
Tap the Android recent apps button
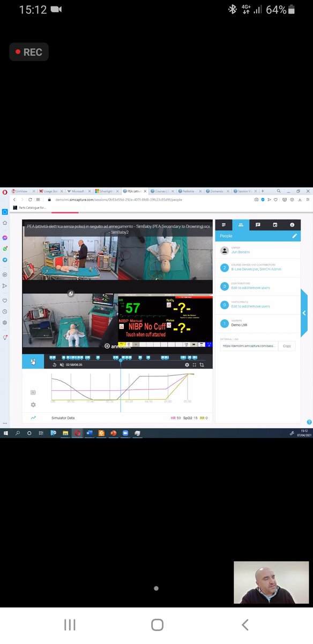[70, 625]
